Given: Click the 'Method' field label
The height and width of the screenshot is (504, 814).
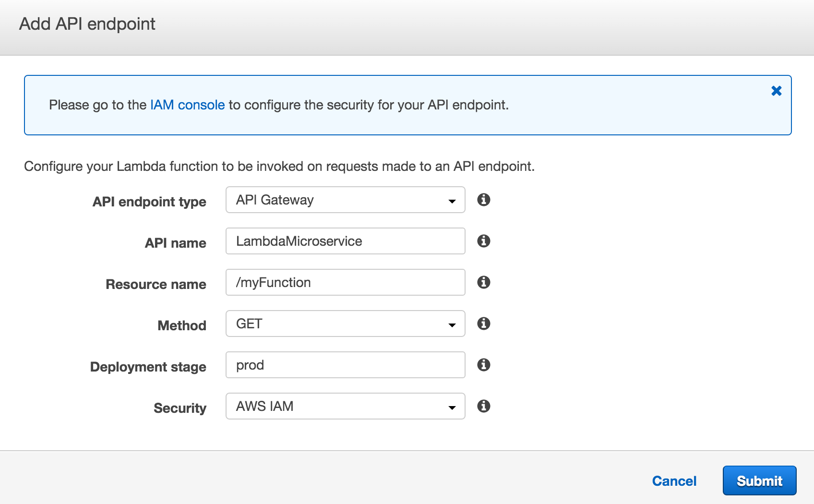Looking at the screenshot, I should [182, 325].
